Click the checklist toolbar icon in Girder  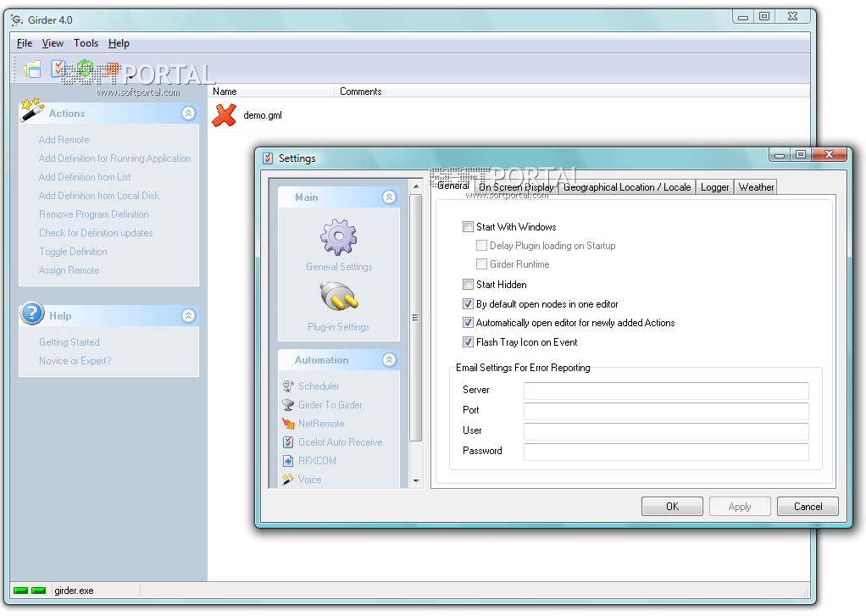click(x=58, y=69)
